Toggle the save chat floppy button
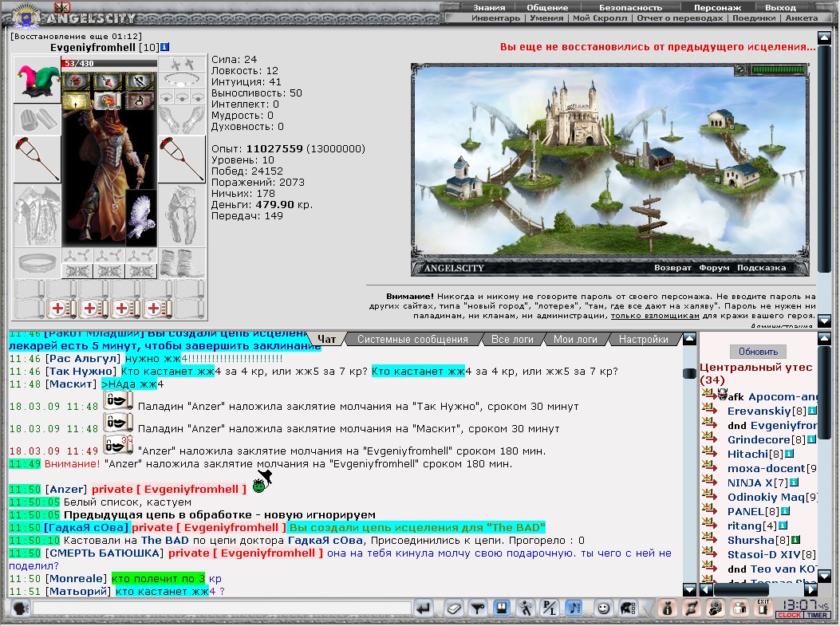 [502, 608]
